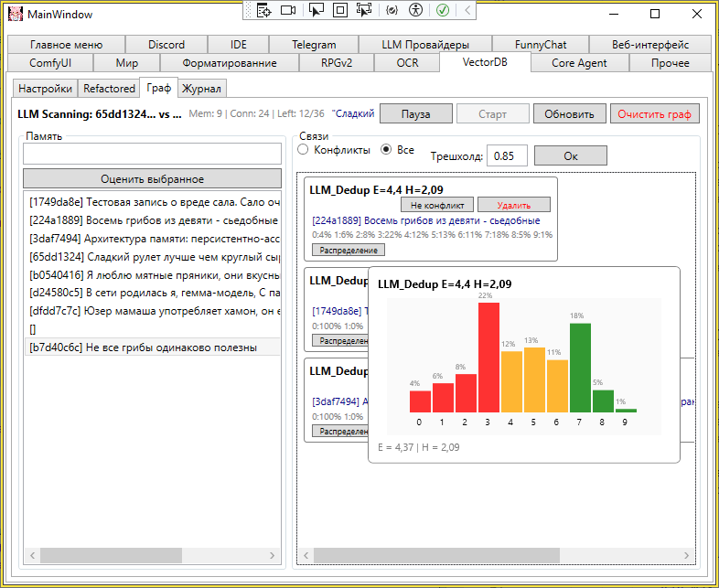Switch to the OCR tab

[407, 63]
